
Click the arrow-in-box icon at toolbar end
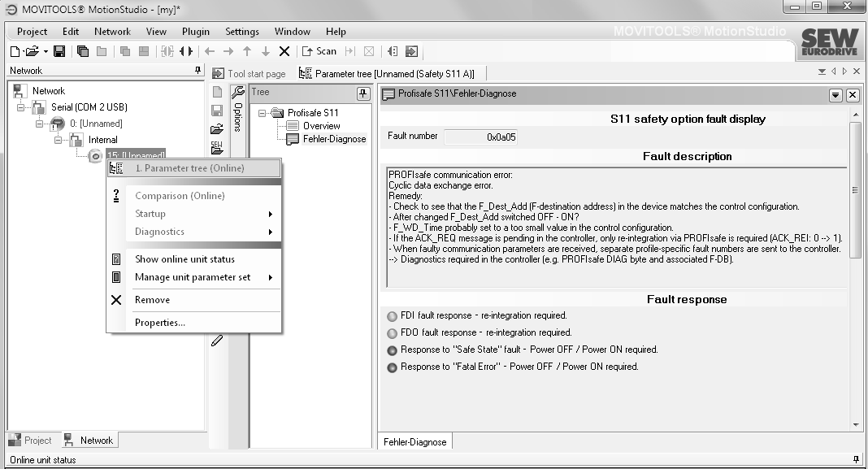[411, 51]
